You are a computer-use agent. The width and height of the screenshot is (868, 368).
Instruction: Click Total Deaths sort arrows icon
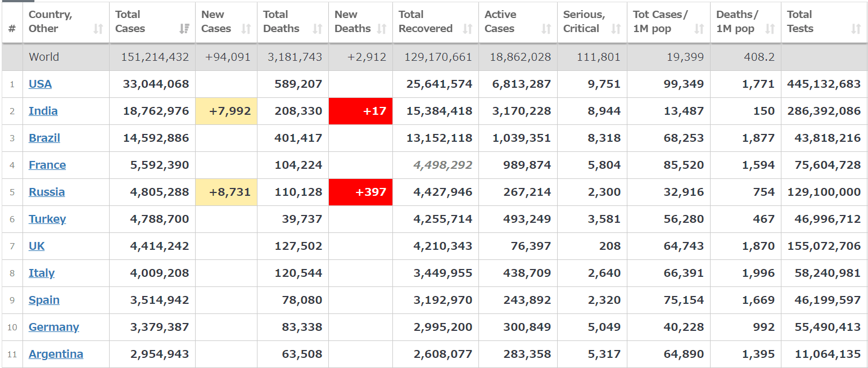click(x=318, y=29)
